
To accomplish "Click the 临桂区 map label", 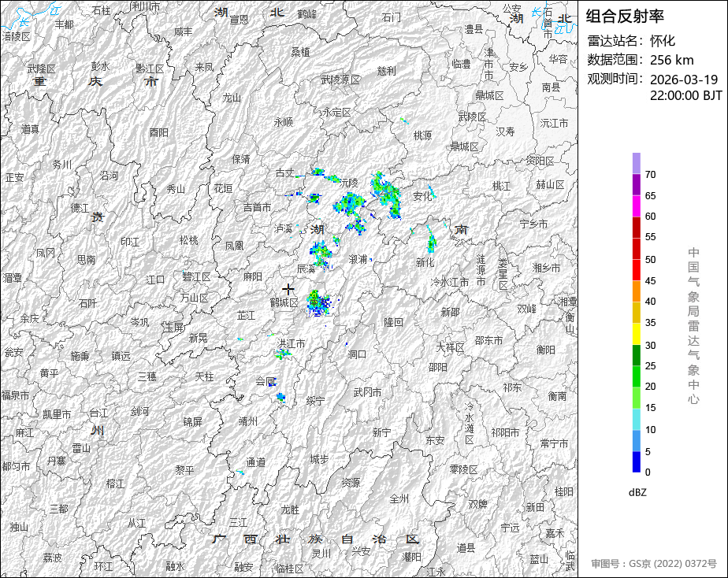I will 289,569.
